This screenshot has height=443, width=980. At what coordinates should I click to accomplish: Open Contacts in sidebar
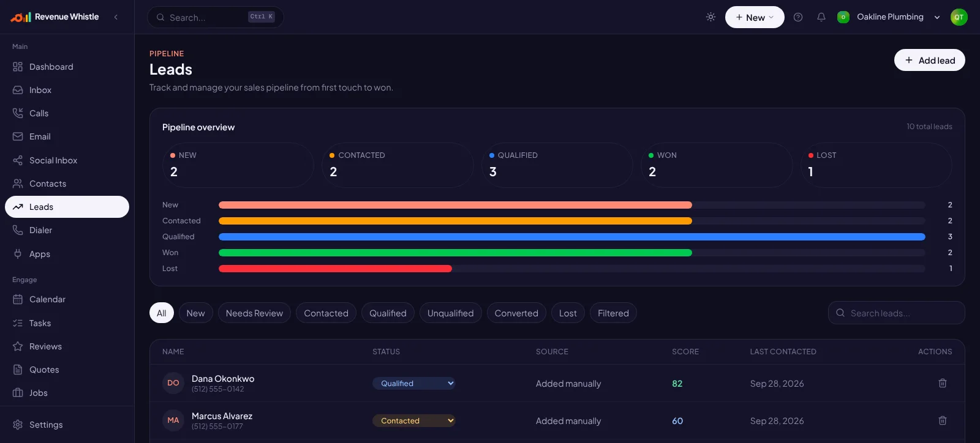click(67, 184)
